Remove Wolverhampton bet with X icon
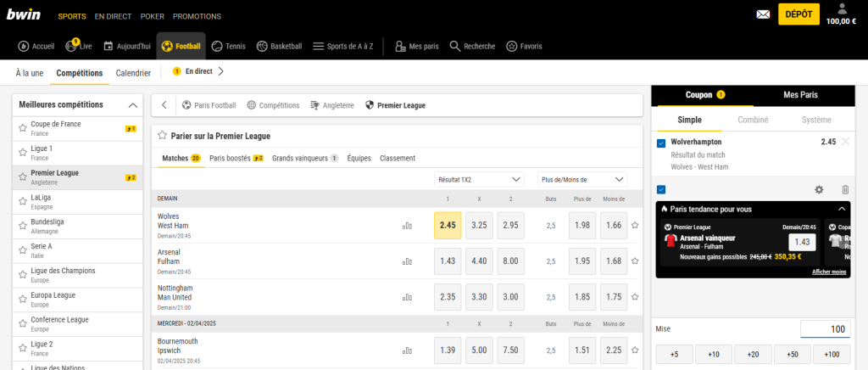Screen dimensions: 868x370 tap(845, 142)
